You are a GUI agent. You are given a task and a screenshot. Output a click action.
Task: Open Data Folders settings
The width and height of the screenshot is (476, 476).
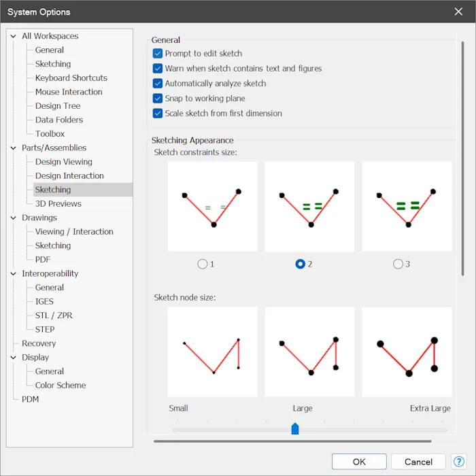tap(59, 120)
